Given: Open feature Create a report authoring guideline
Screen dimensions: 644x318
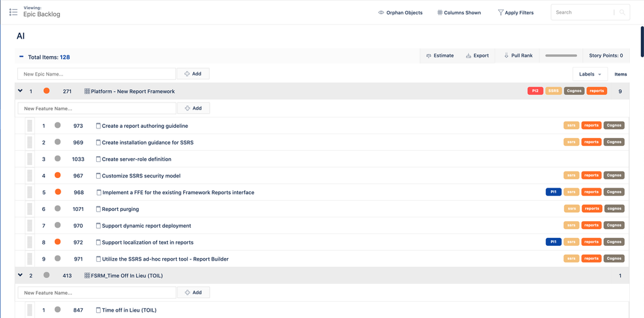Looking at the screenshot, I should (145, 126).
